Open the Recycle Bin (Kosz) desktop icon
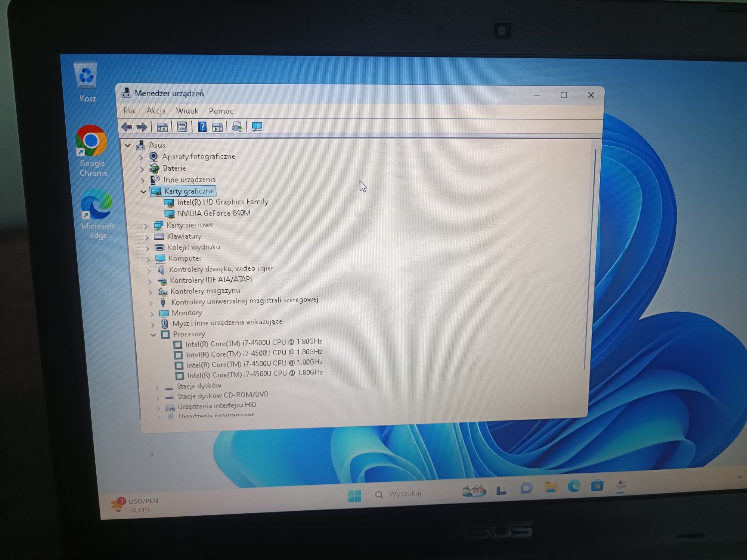 87,81
